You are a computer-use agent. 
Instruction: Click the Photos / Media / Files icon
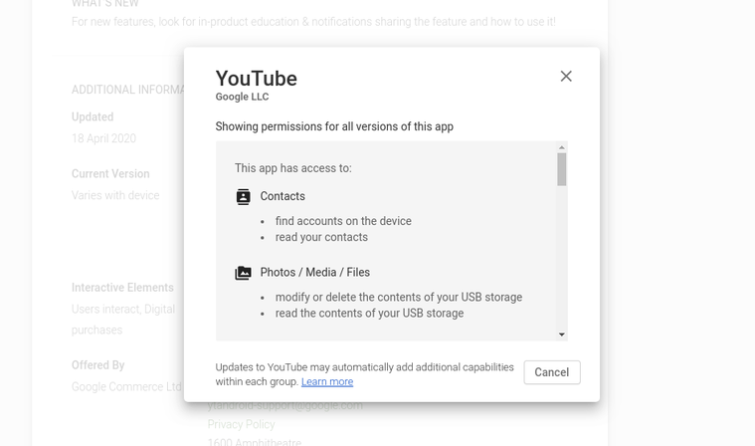coord(243,273)
